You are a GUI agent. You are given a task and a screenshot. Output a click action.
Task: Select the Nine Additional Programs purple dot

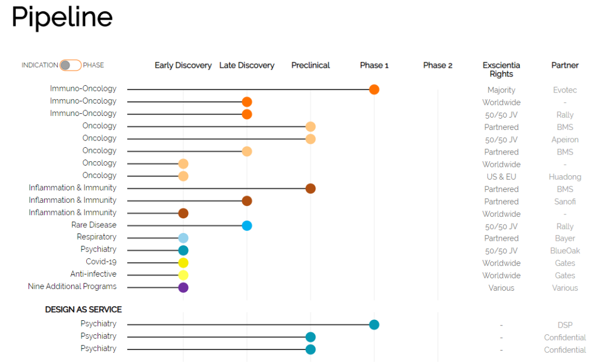(x=183, y=287)
